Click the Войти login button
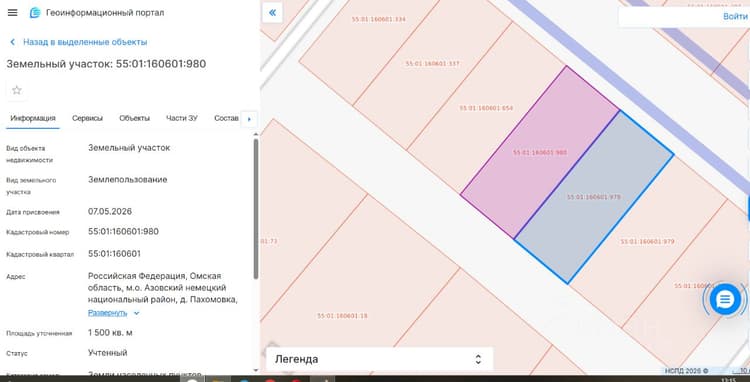The image size is (750, 382). [735, 16]
